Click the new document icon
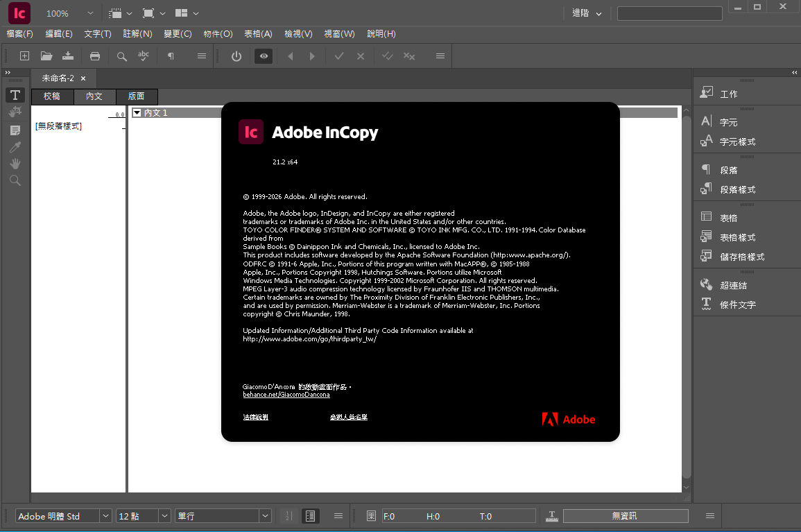Image resolution: width=801 pixels, height=532 pixels. 24,56
